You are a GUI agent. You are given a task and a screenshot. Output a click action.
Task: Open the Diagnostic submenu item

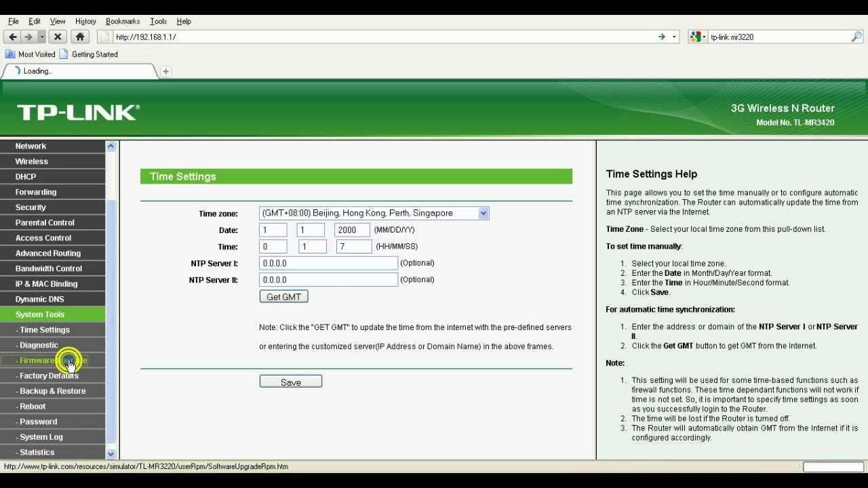[52, 345]
